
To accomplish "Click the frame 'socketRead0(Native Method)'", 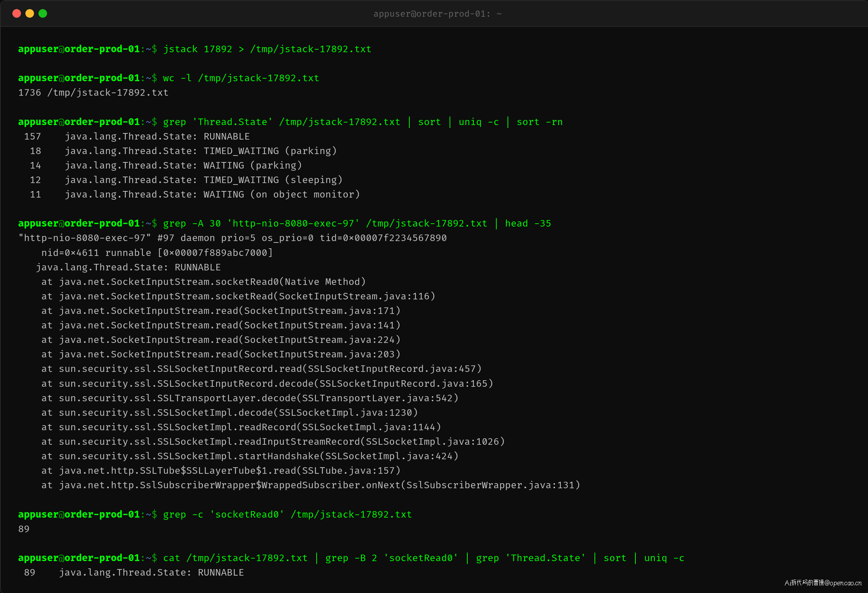I will [203, 282].
